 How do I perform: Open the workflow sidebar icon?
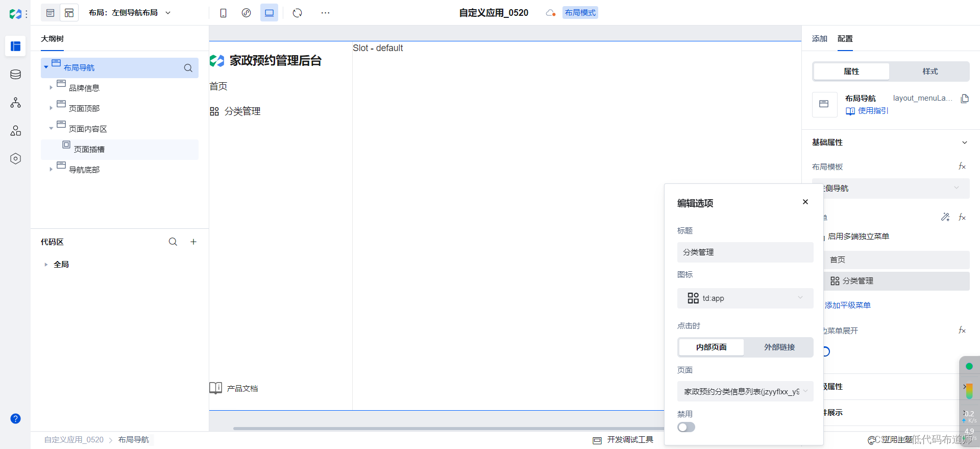coord(15,103)
